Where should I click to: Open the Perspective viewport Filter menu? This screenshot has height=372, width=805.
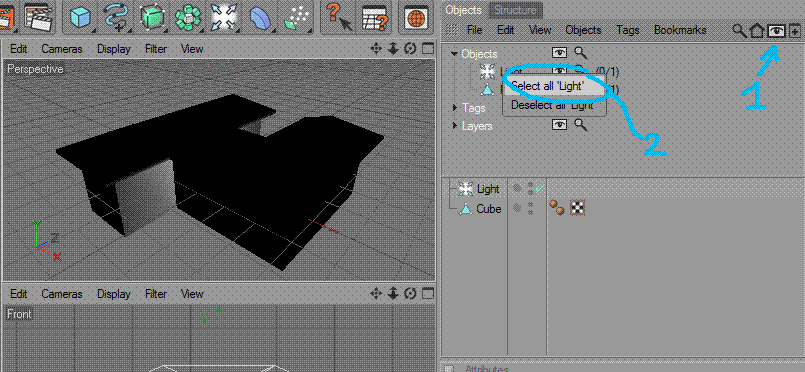(156, 49)
